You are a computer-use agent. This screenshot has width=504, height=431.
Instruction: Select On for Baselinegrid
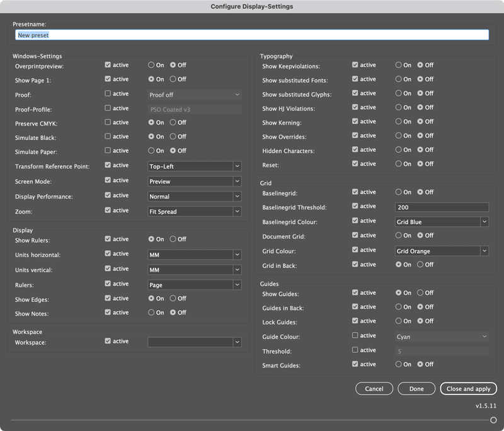point(399,192)
